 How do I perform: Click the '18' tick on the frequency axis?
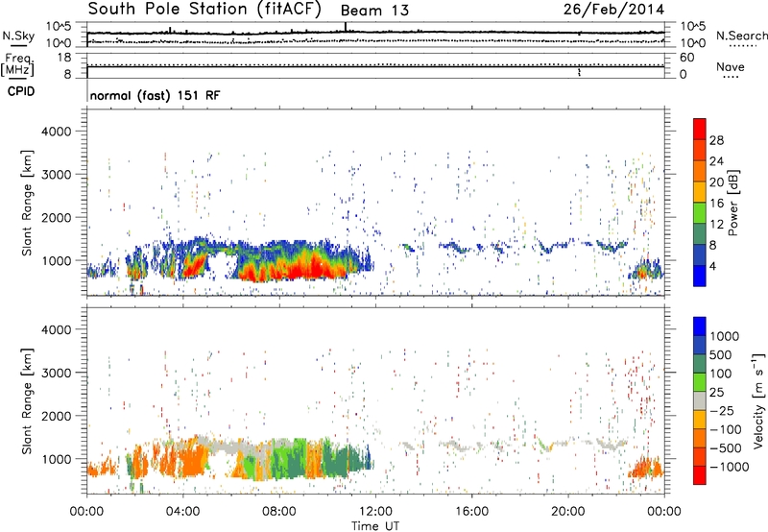tap(64, 58)
